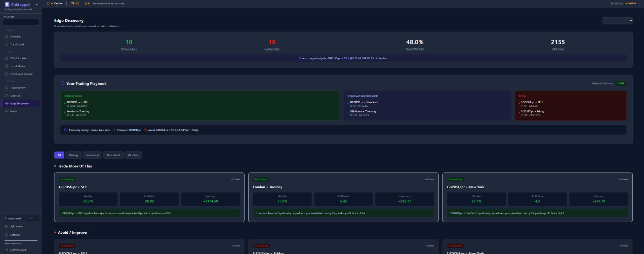Image resolution: width=644 pixels, height=254 pixels.
Task: Open the Economic Calendar page
Action: [x=21, y=74]
